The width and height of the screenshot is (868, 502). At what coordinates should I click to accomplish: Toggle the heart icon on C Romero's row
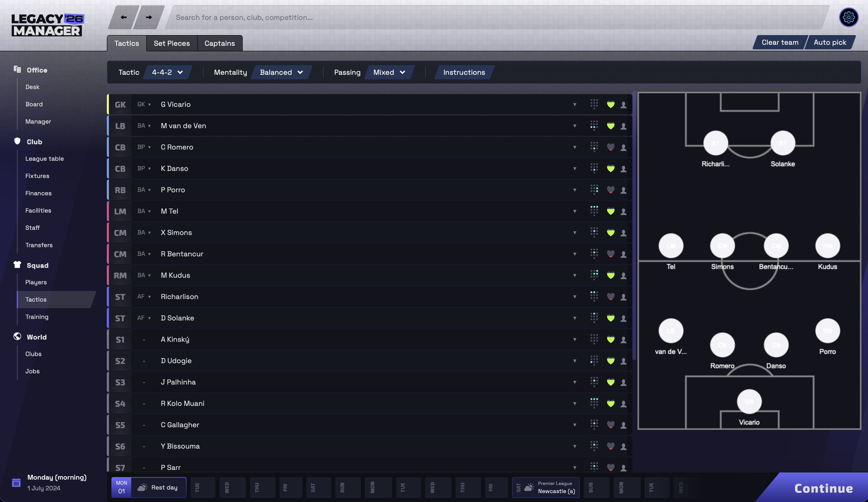(611, 147)
